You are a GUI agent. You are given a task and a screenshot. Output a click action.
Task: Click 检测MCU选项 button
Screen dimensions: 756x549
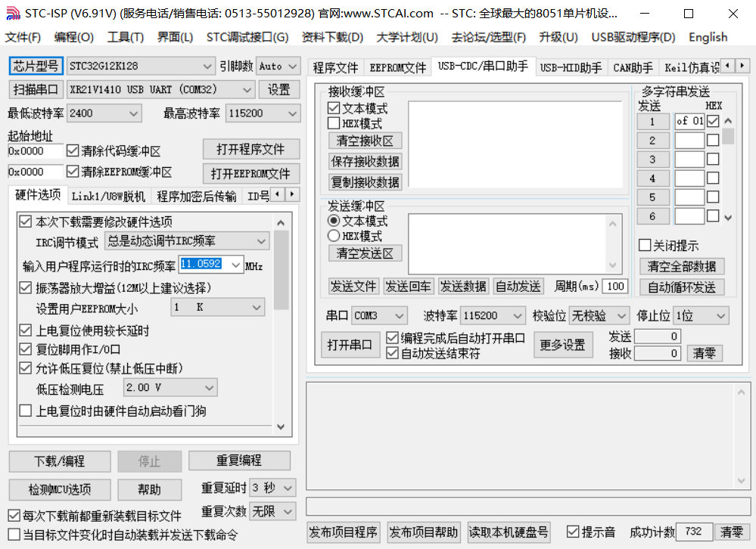click(60, 490)
